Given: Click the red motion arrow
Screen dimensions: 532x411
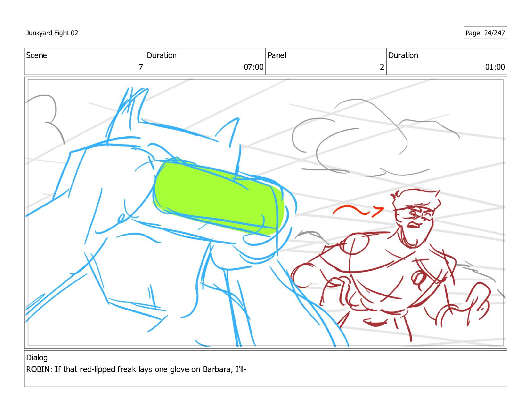Looking at the screenshot, I should click(358, 211).
